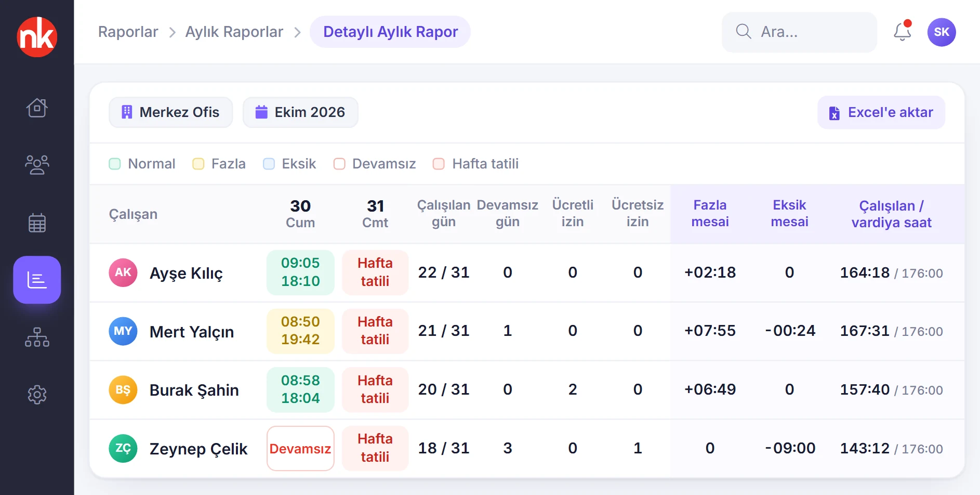Open the SK user avatar

click(942, 32)
